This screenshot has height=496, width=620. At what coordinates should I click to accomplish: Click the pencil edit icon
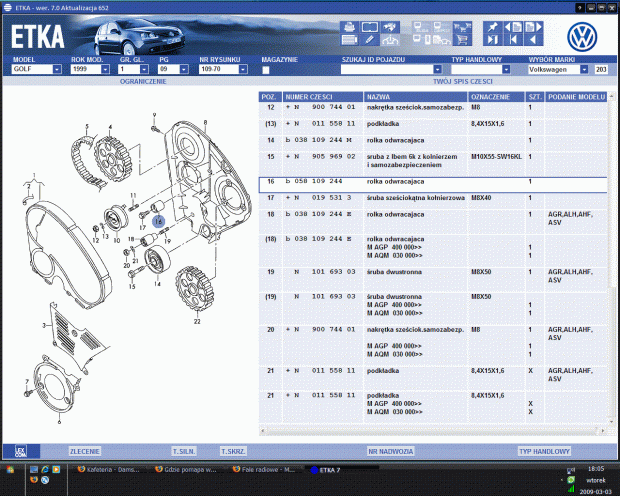click(370, 40)
